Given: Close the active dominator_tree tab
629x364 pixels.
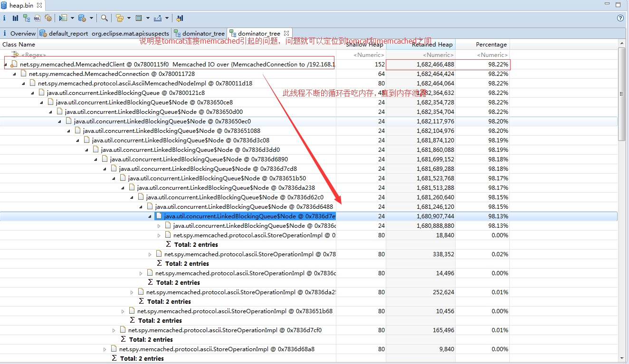Looking at the screenshot, I should pyautogui.click(x=286, y=33).
